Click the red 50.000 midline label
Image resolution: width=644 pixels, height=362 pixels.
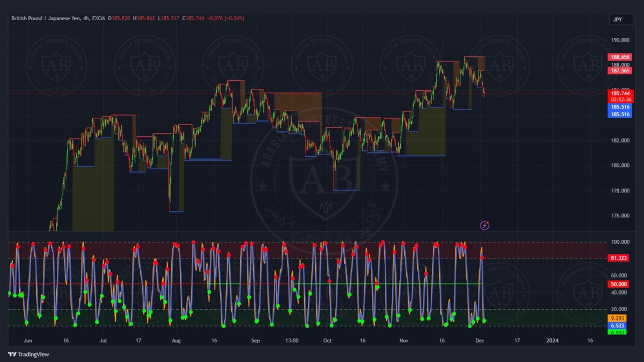tap(619, 284)
